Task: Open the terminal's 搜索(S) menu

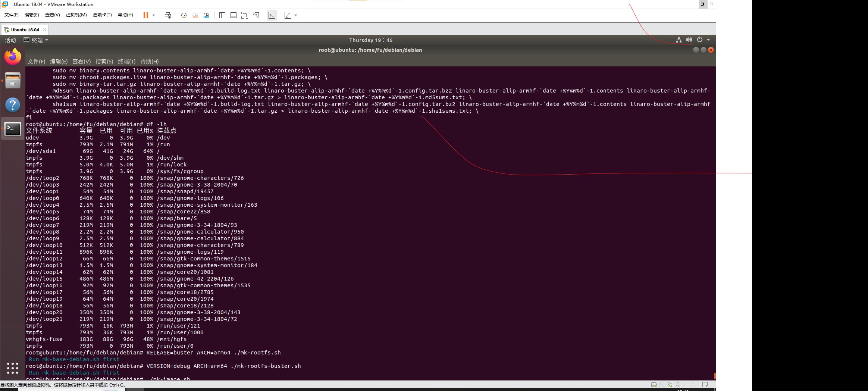Action: (104, 62)
